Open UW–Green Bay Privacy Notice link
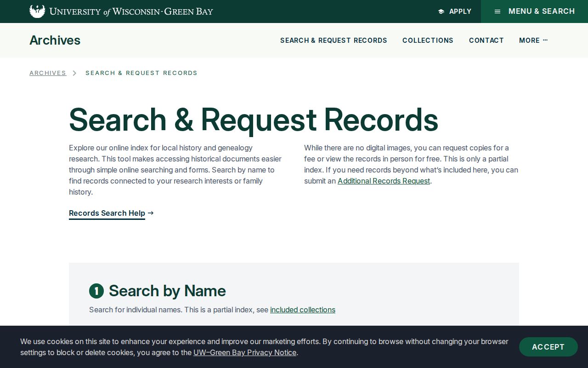The image size is (588, 368). tap(245, 352)
